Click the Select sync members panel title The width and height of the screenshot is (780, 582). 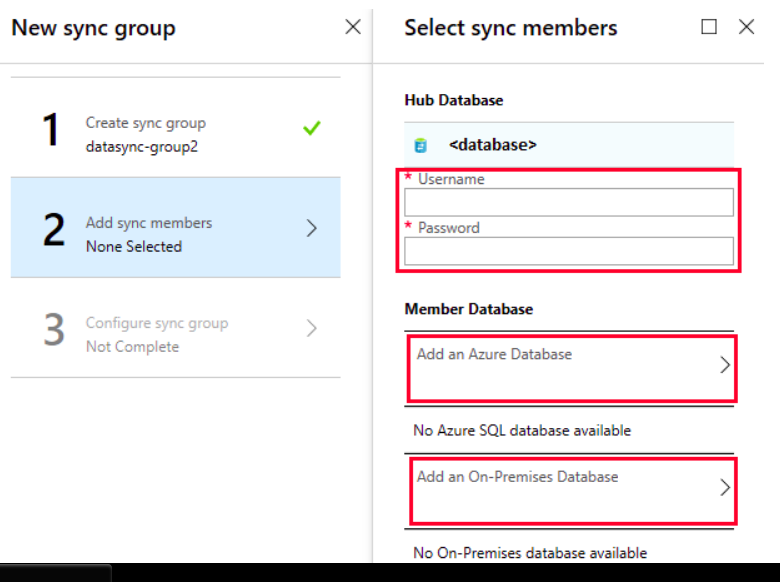click(x=510, y=28)
